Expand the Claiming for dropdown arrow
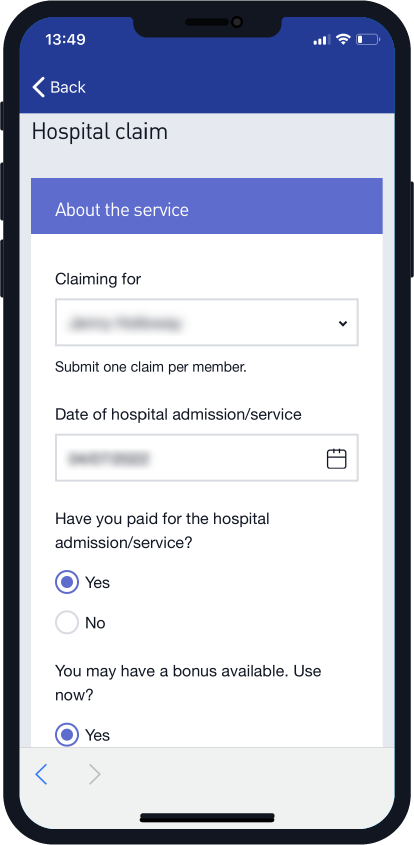Screen dimensions: 414x845 coord(342,323)
